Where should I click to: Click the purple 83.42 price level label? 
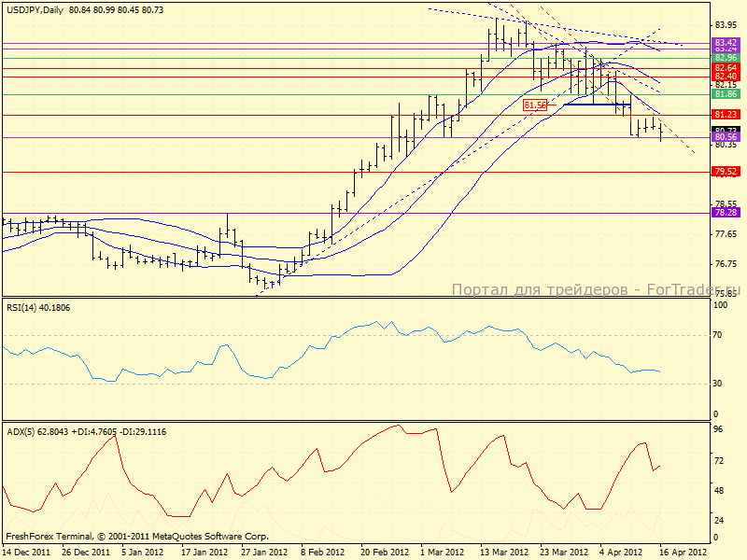(726, 43)
